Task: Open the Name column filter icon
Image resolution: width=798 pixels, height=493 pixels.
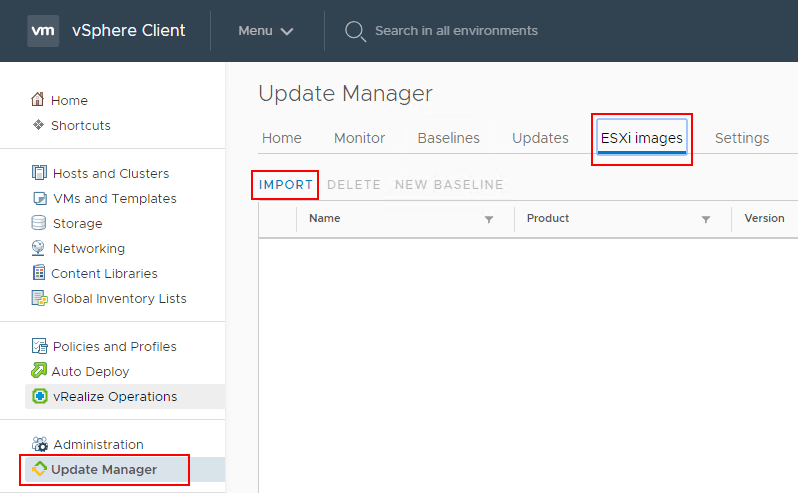Action: pyautogui.click(x=489, y=219)
